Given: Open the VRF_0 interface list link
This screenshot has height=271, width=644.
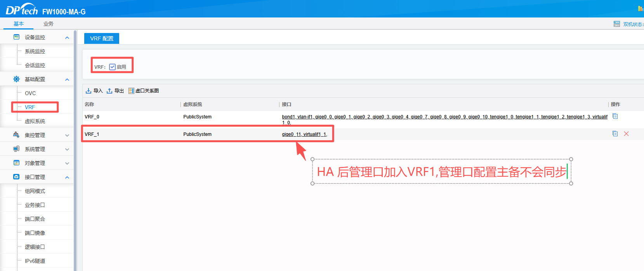Looking at the screenshot, I should point(445,120).
